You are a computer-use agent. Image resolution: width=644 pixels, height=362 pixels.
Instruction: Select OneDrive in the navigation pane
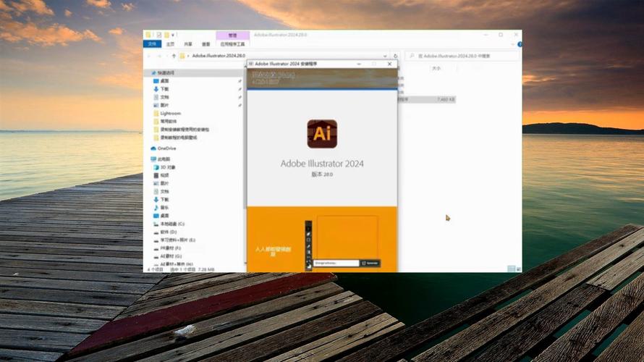[166, 148]
